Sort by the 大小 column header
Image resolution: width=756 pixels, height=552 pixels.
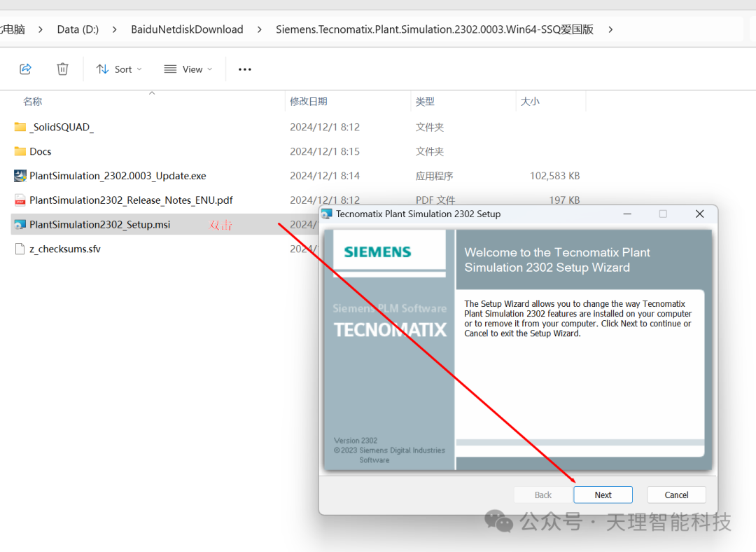pyautogui.click(x=530, y=102)
